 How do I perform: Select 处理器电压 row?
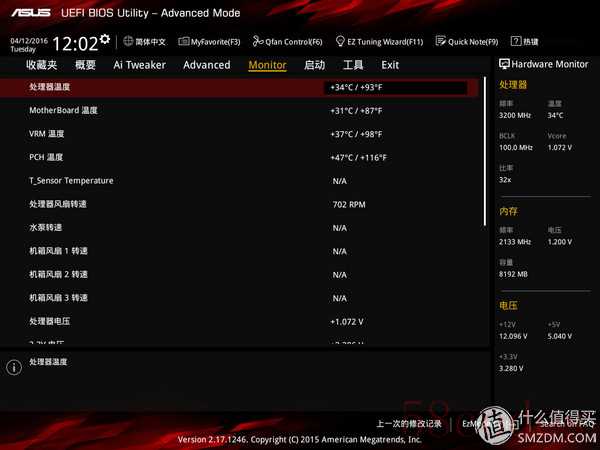pos(239,321)
